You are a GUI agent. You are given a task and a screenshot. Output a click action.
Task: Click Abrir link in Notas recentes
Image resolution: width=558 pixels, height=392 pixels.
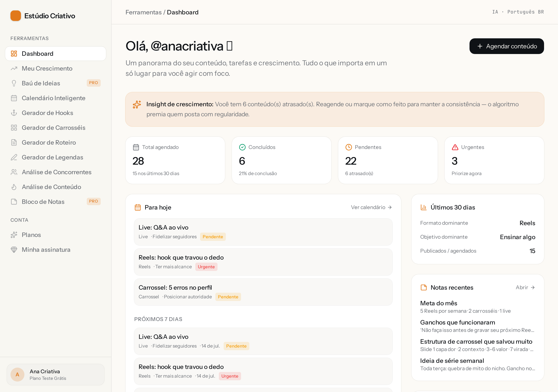(525, 287)
